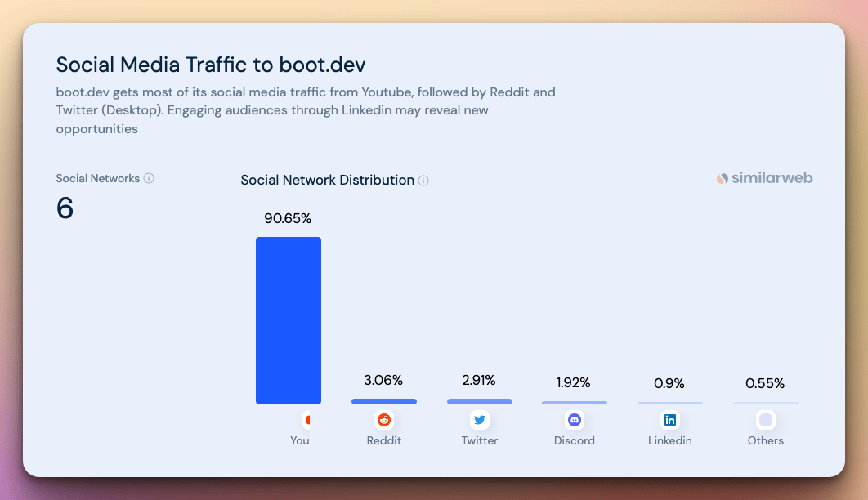The width and height of the screenshot is (868, 500).
Task: Click the 1.92% value label
Action: click(574, 382)
